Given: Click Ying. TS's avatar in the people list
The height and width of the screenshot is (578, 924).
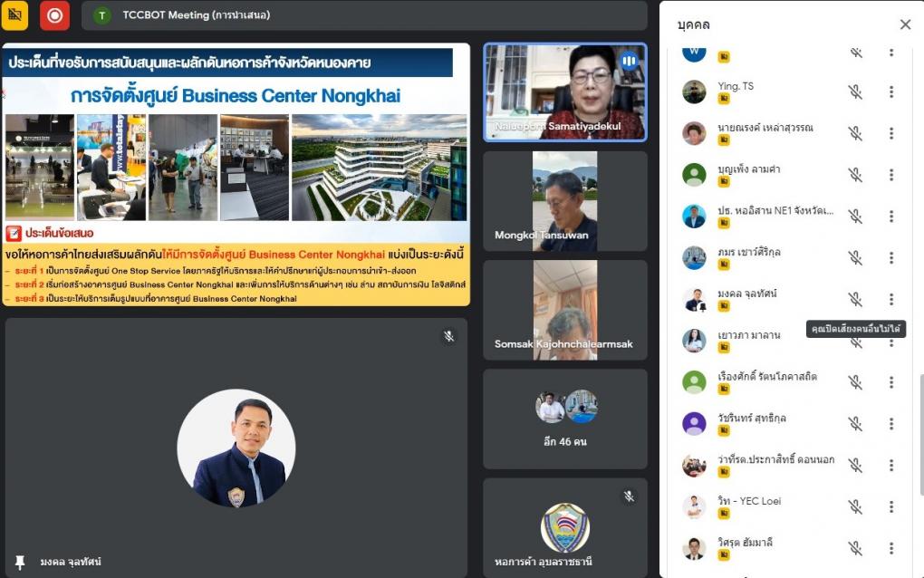Looking at the screenshot, I should (x=694, y=92).
